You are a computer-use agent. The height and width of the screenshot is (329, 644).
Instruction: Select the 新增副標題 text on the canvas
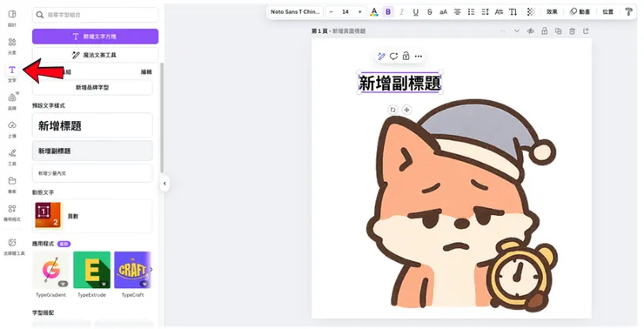[x=399, y=84]
